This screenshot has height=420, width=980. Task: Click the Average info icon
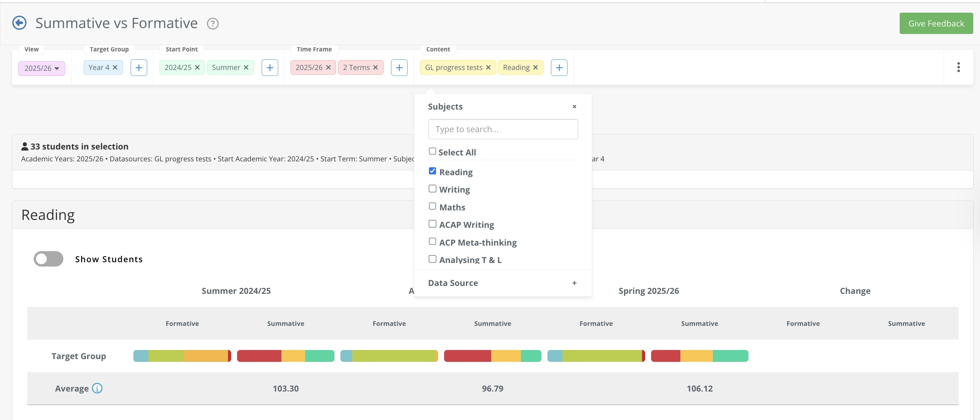(97, 388)
